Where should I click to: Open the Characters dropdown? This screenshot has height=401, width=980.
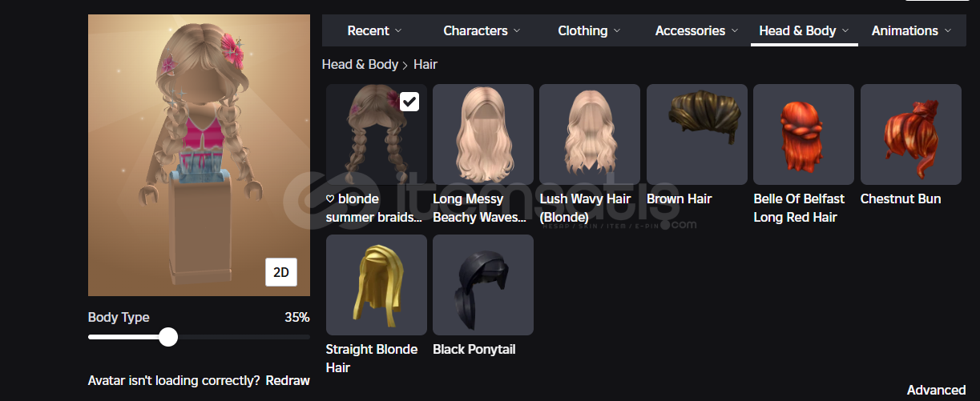coord(482,30)
